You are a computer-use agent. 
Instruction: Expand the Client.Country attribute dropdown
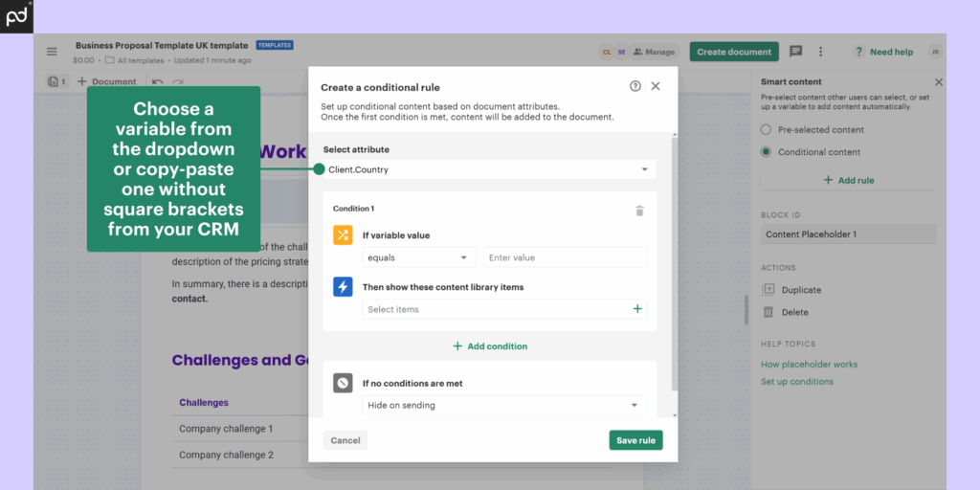[x=644, y=170]
